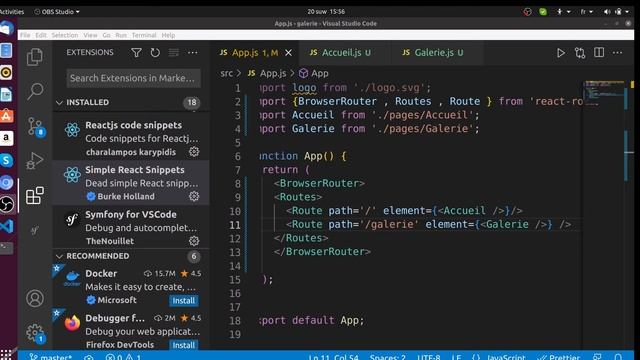The width and height of the screenshot is (640, 360).
Task: Open the clock showing 15:56
Action: pyautogui.click(x=326, y=12)
